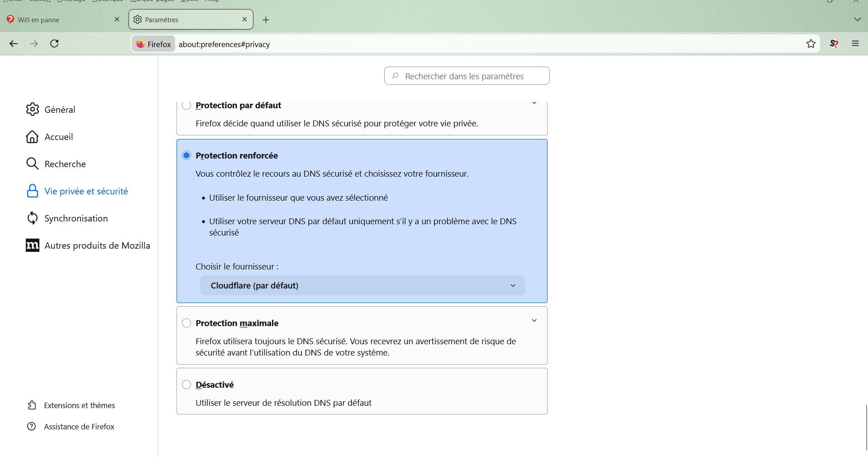The image size is (868, 457).
Task: Click "Utiliser votre serveur DNS par défaut uniquement" bullet
Action: (362, 227)
